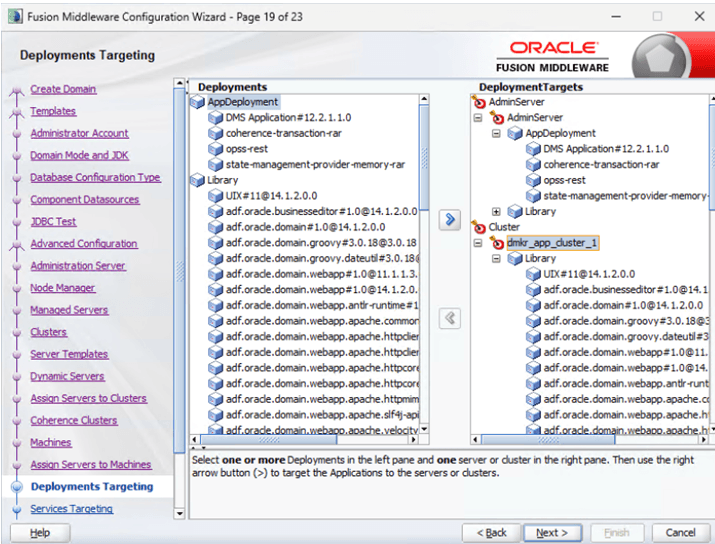Click icon of adf.oracle.domain.groovy#3.0.18 in left pane
Screen dimensions: 715x544
coord(215,243)
